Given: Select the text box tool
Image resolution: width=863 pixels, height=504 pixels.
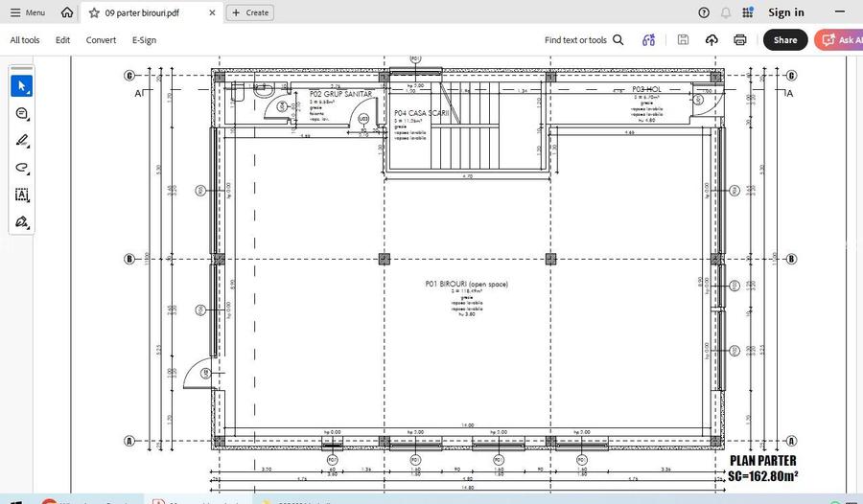Looking at the screenshot, I should (21, 195).
